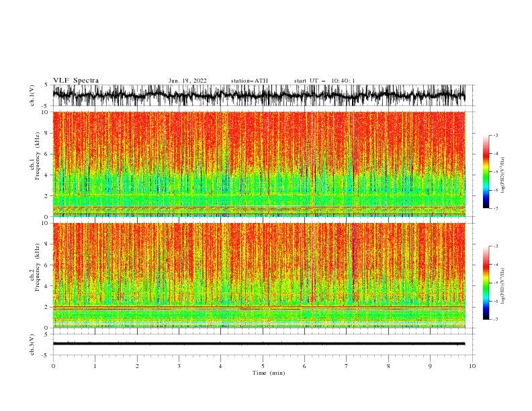The image size is (532, 411).
Task: Select the date text "Jun. 18, 2022"
Action: [187, 81]
